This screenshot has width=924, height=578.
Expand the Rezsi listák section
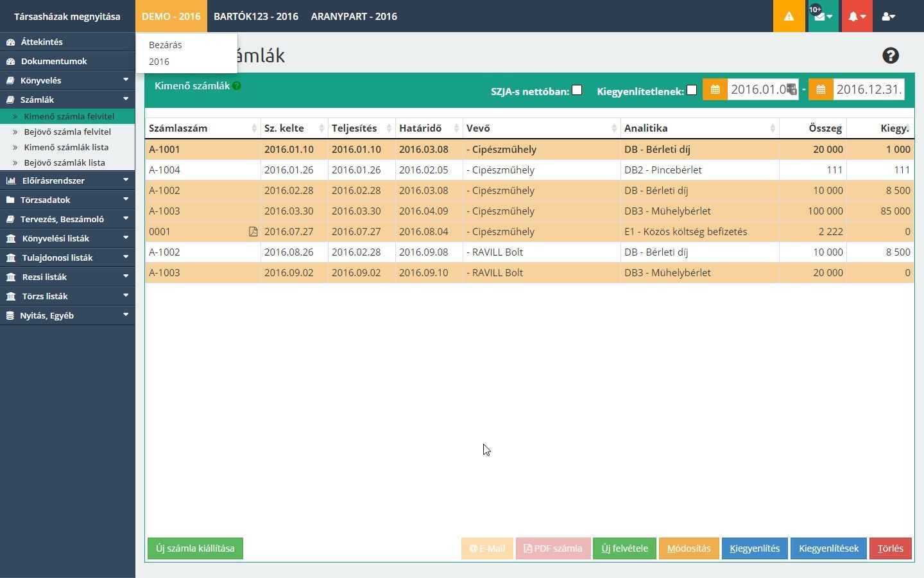67,277
